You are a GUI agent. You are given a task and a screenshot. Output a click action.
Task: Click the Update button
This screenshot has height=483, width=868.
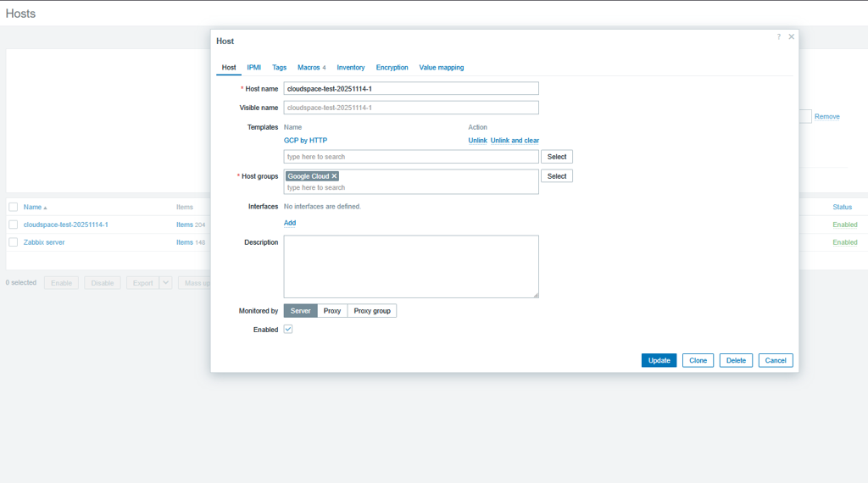coord(659,360)
